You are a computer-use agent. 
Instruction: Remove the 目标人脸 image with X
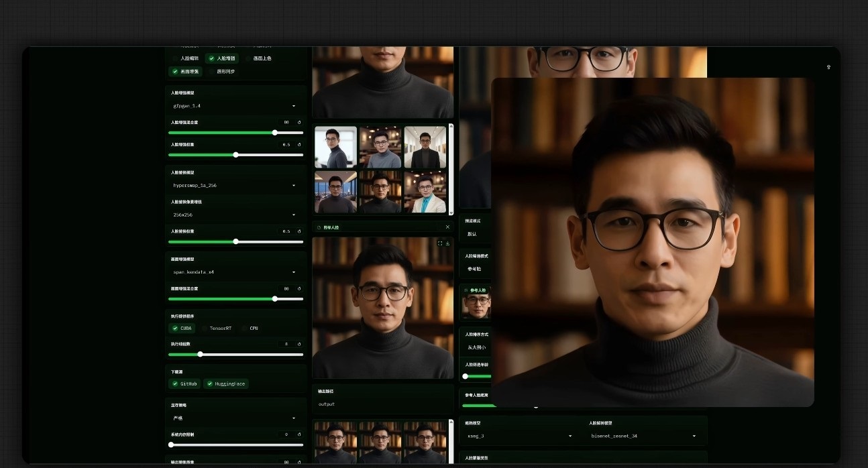click(447, 227)
